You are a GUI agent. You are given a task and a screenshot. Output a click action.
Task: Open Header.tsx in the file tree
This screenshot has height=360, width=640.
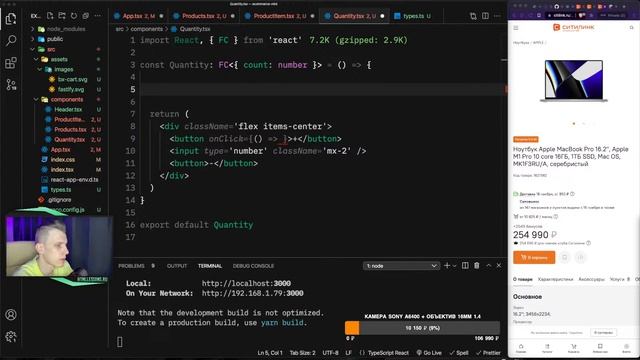point(68,109)
